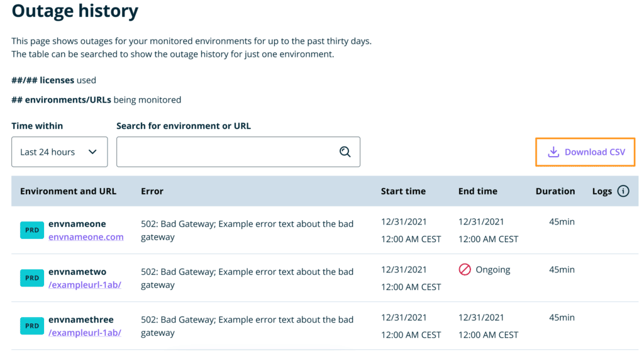Click the End time column header
This screenshot has width=644, height=351.
477,191
